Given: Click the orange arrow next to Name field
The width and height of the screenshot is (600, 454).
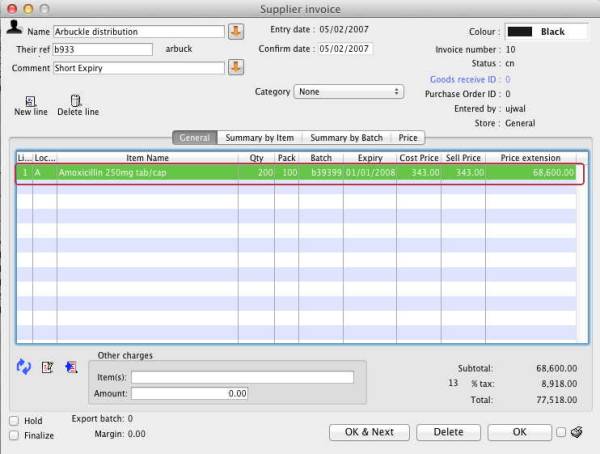Looking at the screenshot, I should (236, 31).
